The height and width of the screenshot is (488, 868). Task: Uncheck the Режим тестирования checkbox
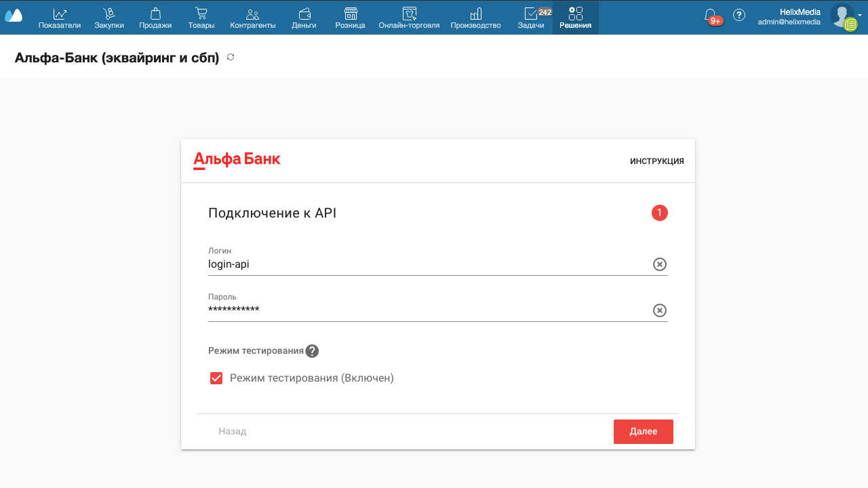[216, 378]
